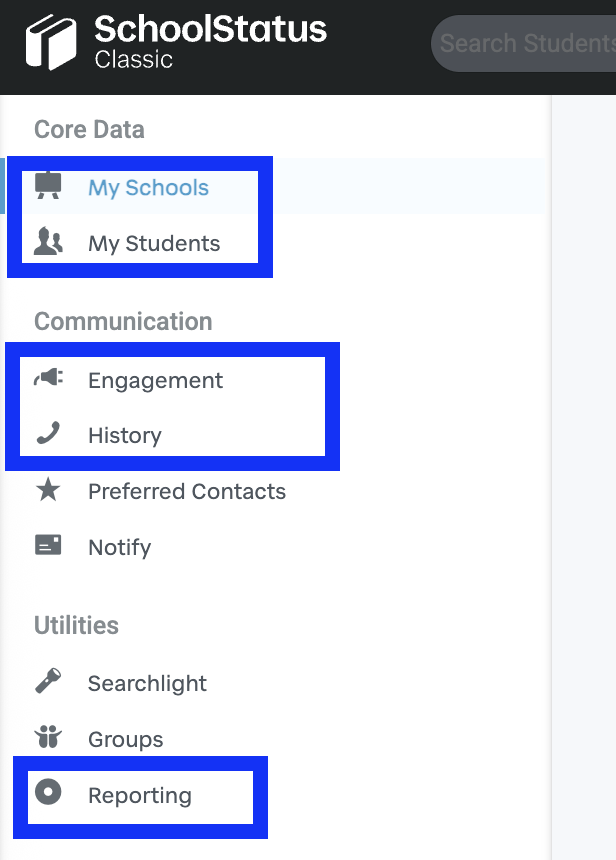Click the History phone icon
Screen dimensions: 616x860
point(48,434)
